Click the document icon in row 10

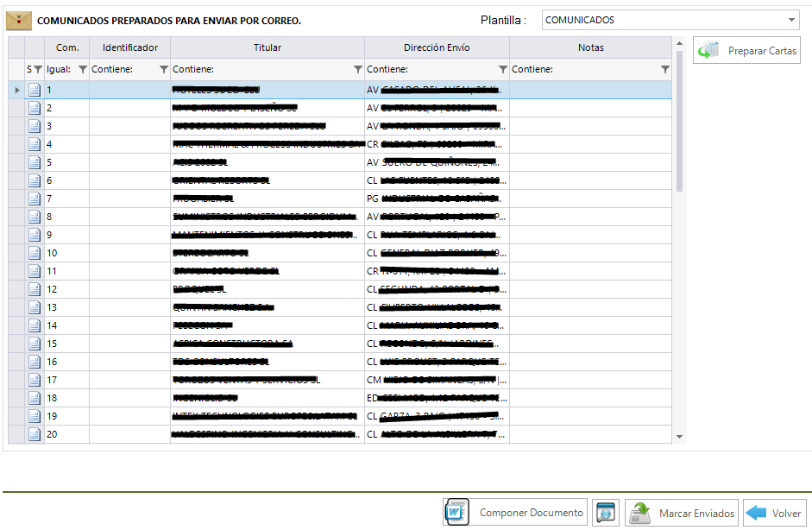click(35, 253)
